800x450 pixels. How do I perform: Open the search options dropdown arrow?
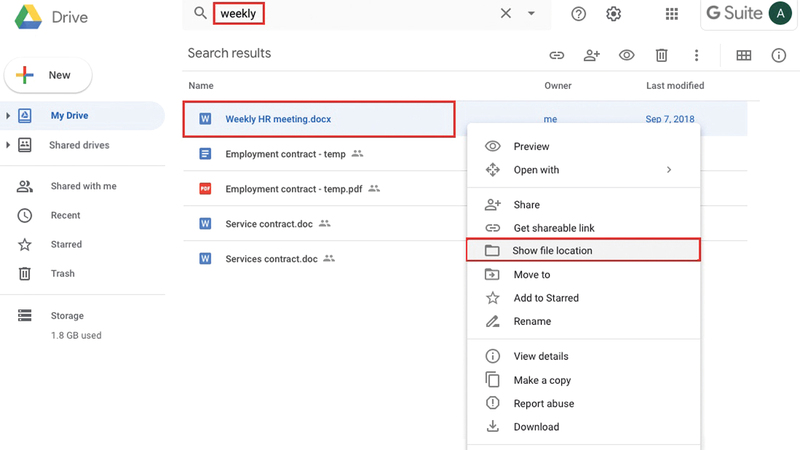pos(531,14)
